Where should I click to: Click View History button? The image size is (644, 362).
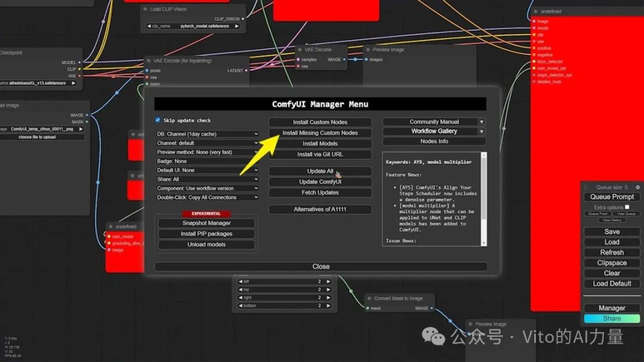tap(612, 220)
